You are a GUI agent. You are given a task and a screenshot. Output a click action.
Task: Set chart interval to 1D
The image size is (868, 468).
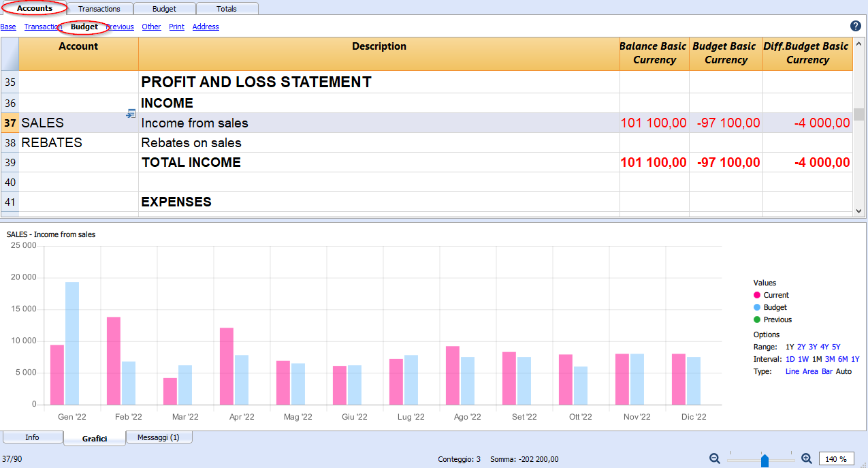(x=790, y=359)
